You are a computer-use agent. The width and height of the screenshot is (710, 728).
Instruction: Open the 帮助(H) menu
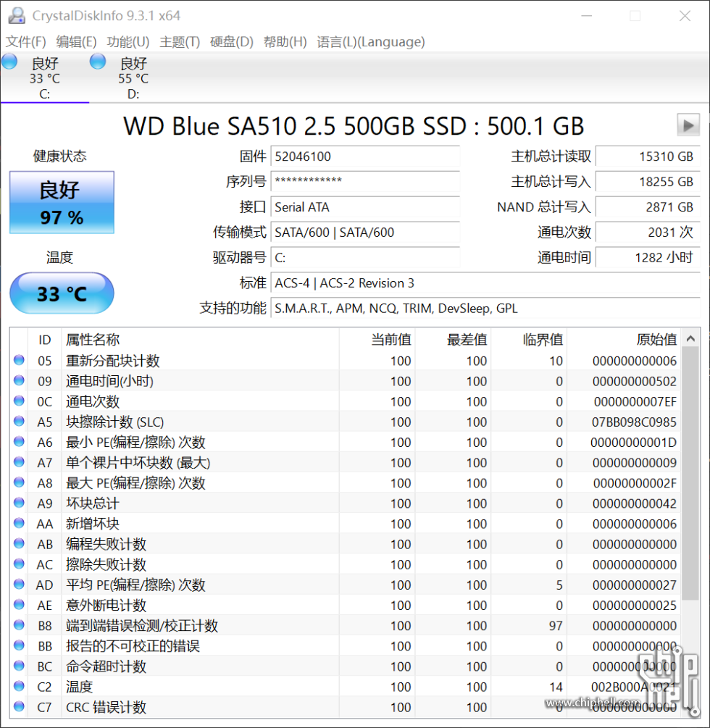coord(285,42)
